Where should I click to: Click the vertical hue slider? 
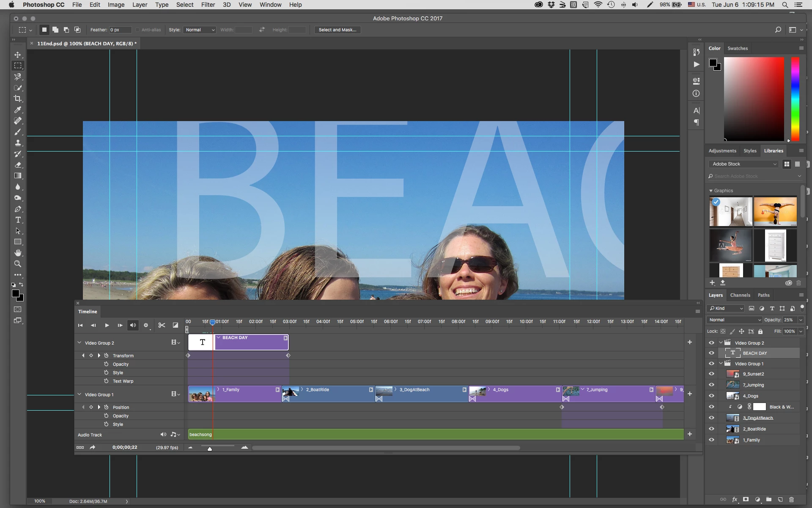(795, 99)
